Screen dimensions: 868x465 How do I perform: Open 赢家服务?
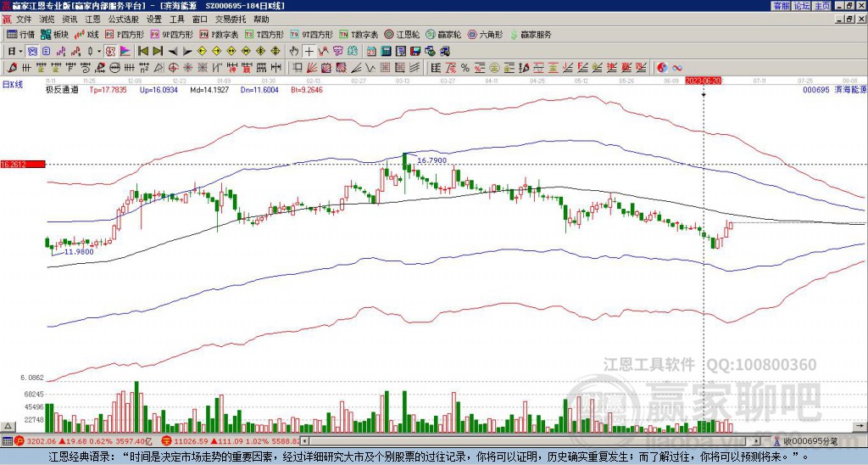(x=531, y=34)
